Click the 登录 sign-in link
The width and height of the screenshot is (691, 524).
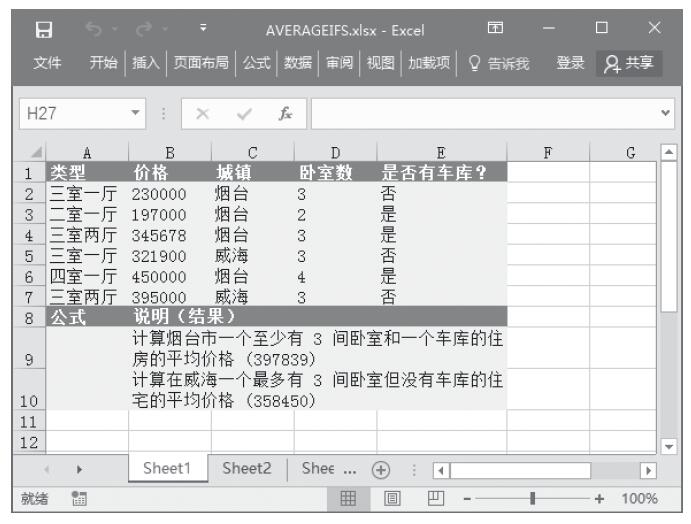(571, 65)
